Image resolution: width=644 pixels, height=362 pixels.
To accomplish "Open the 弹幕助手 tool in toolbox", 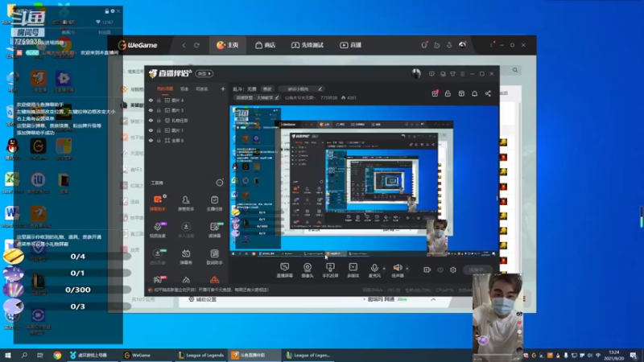I will [158, 204].
